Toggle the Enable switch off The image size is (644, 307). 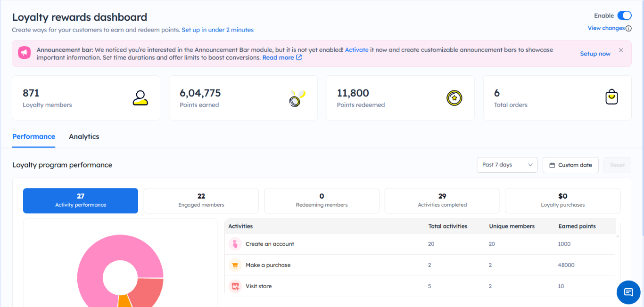[x=624, y=16]
